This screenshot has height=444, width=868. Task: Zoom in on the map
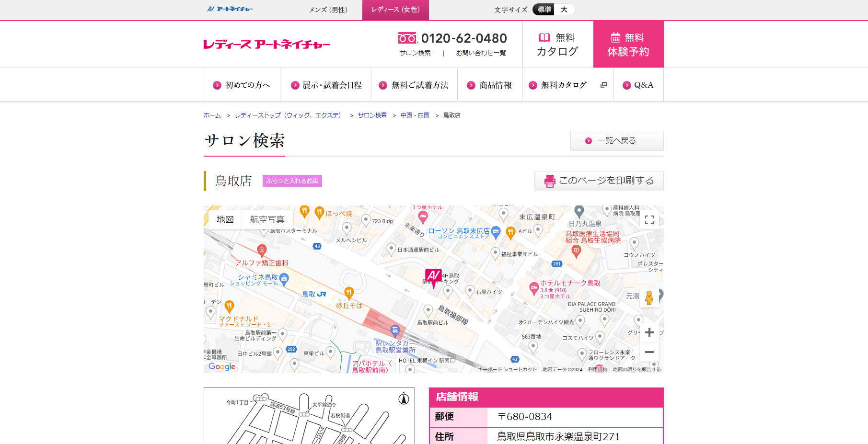coord(649,332)
